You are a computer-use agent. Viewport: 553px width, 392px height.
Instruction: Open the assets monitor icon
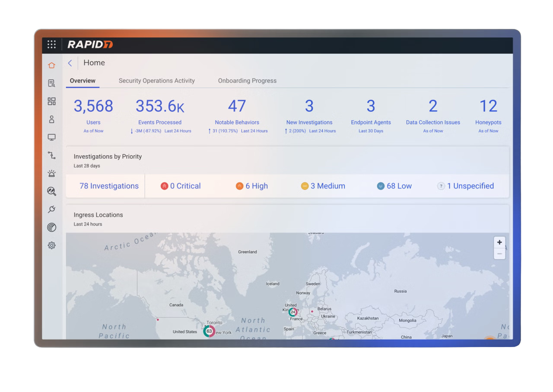click(51, 137)
